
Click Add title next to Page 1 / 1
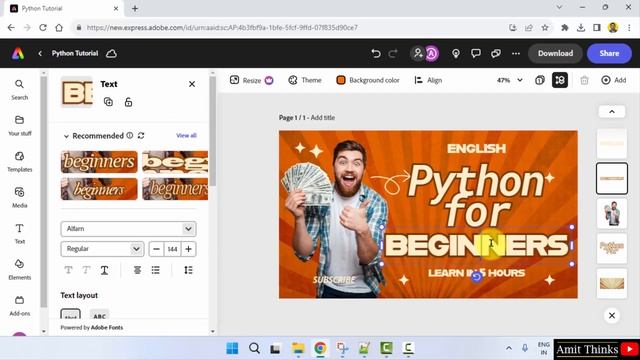323,118
